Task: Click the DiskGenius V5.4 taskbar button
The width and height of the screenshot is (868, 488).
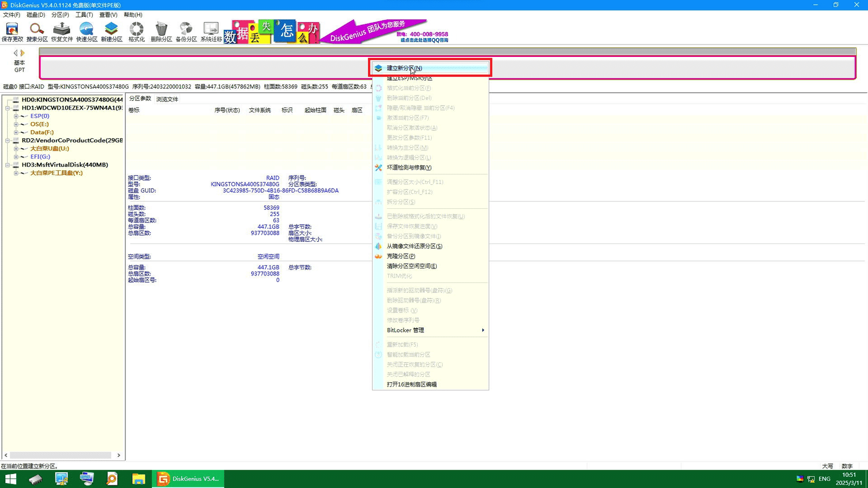Action: [188, 479]
